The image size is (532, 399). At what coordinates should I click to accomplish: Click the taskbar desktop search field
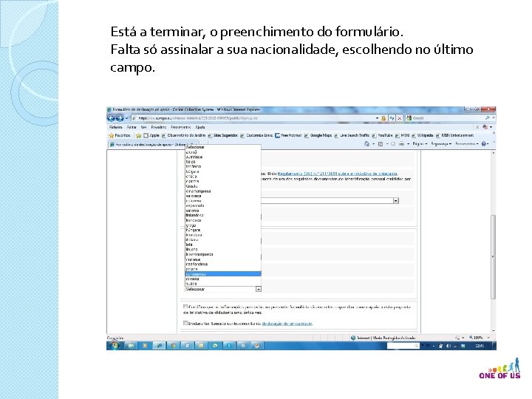403,346
